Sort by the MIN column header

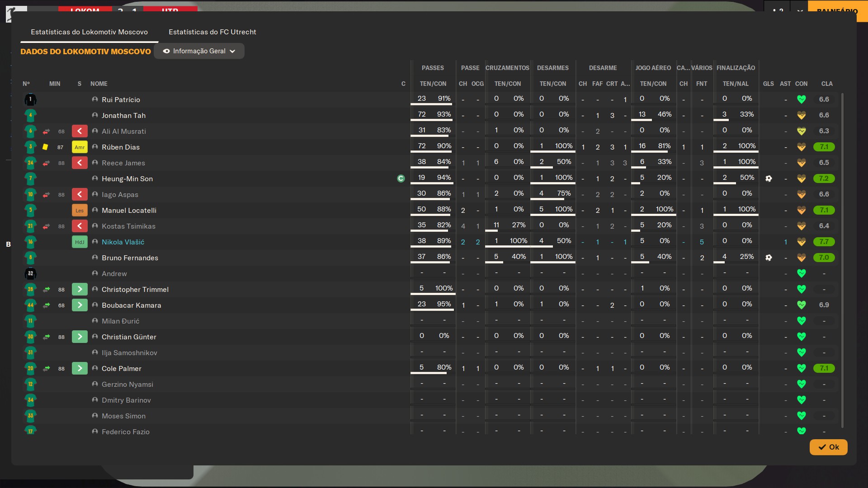point(55,84)
